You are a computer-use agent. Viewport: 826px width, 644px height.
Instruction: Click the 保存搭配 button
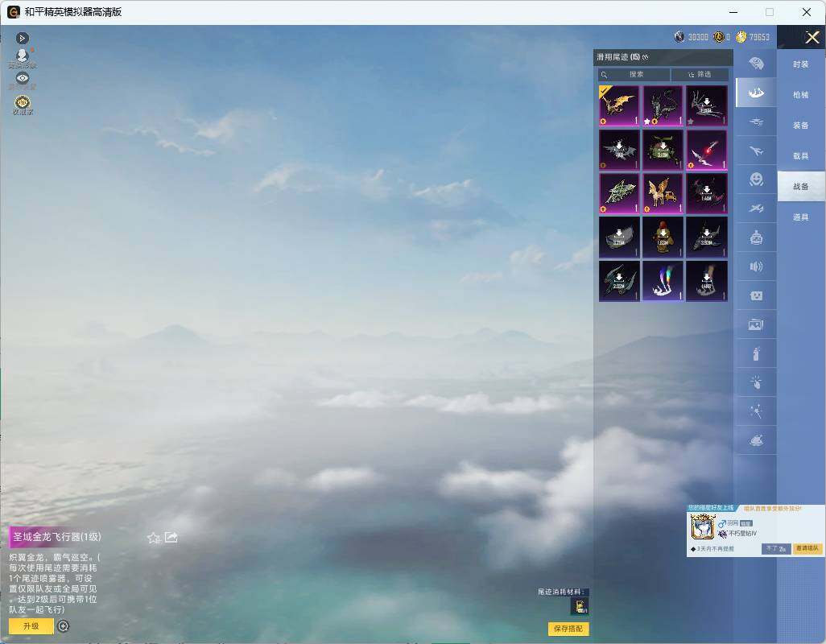568,629
